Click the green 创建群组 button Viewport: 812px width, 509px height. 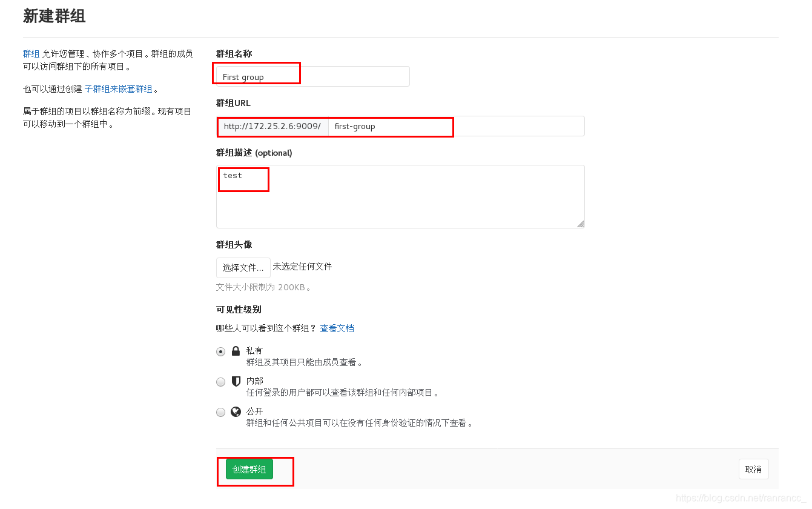[249, 469]
